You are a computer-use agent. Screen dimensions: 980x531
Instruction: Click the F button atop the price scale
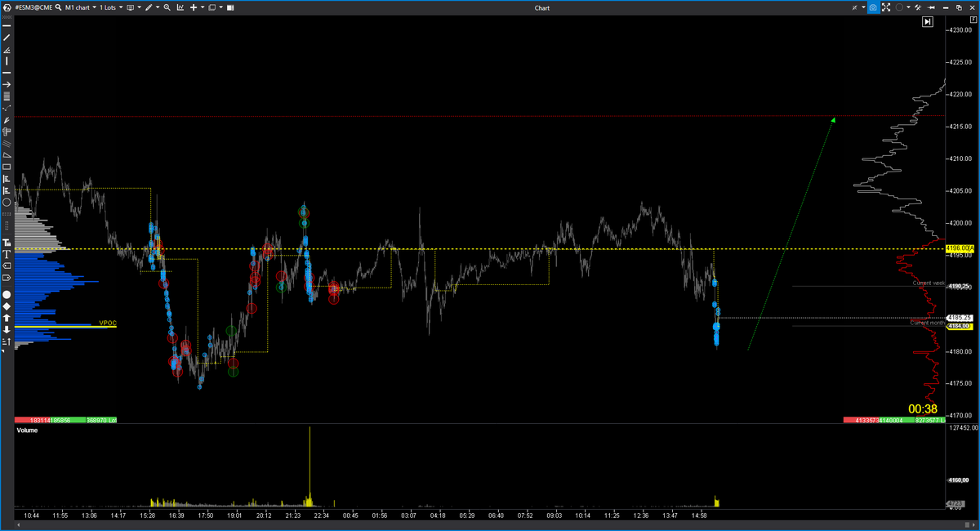pos(973,20)
